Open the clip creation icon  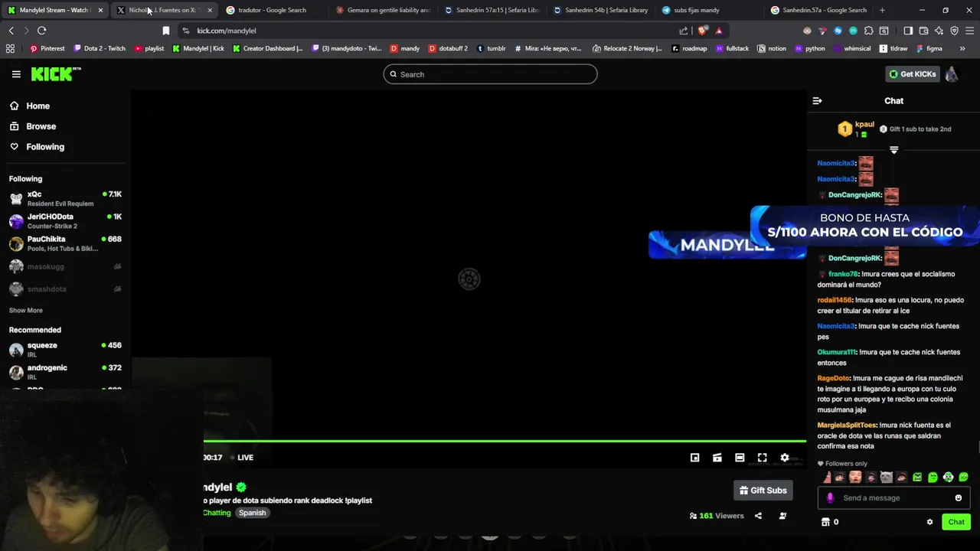point(717,458)
